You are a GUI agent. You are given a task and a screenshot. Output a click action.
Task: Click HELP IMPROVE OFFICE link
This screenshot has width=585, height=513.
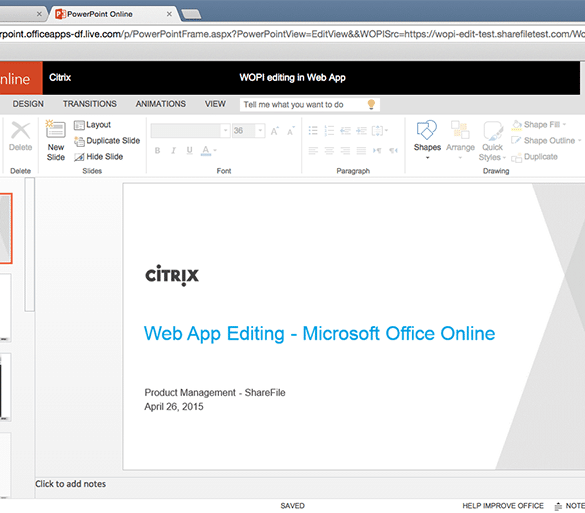pyautogui.click(x=503, y=506)
